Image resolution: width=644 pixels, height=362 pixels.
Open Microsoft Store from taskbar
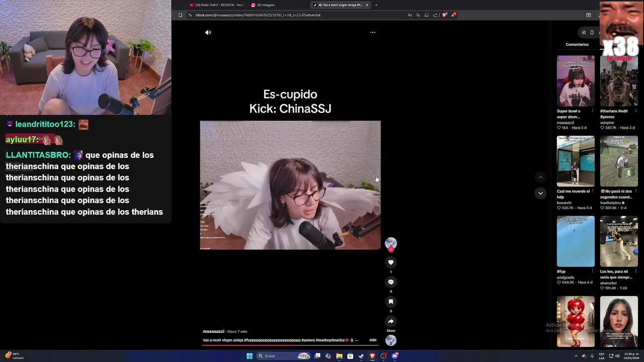350,356
